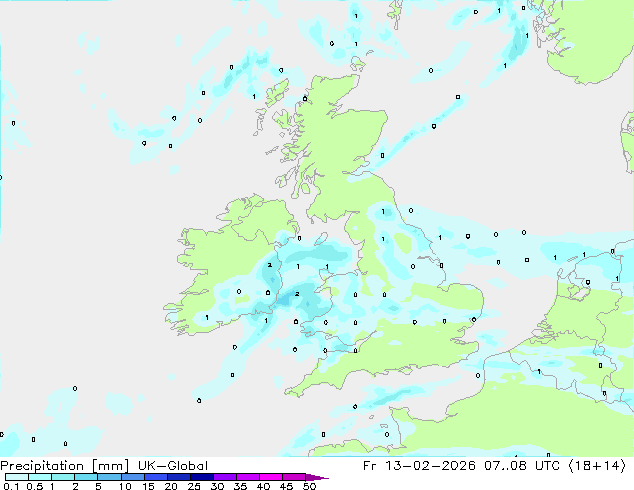
Task: Select legend swatch between 30 and 35
Action: pyautogui.click(x=224, y=477)
